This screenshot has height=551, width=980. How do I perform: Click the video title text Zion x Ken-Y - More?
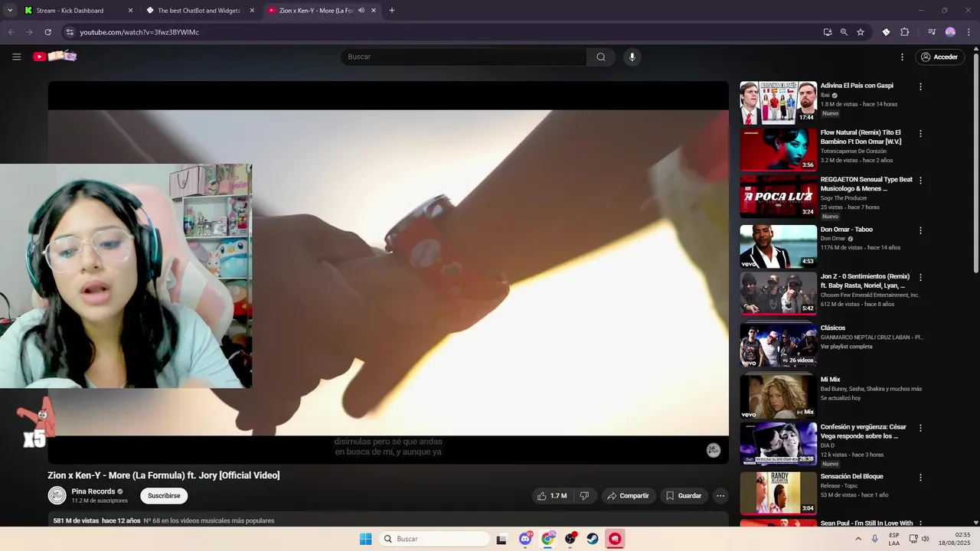coord(164,475)
